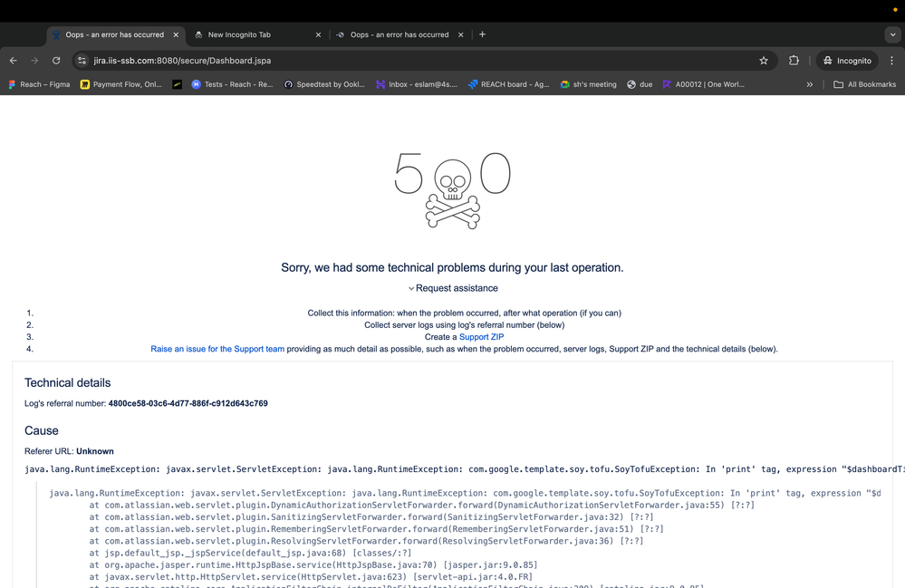
Task: Click the forward navigation arrow
Action: click(x=34, y=61)
